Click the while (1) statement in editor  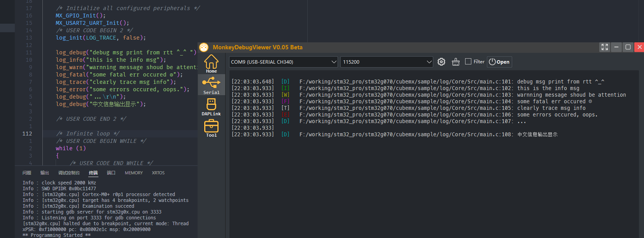point(71,148)
